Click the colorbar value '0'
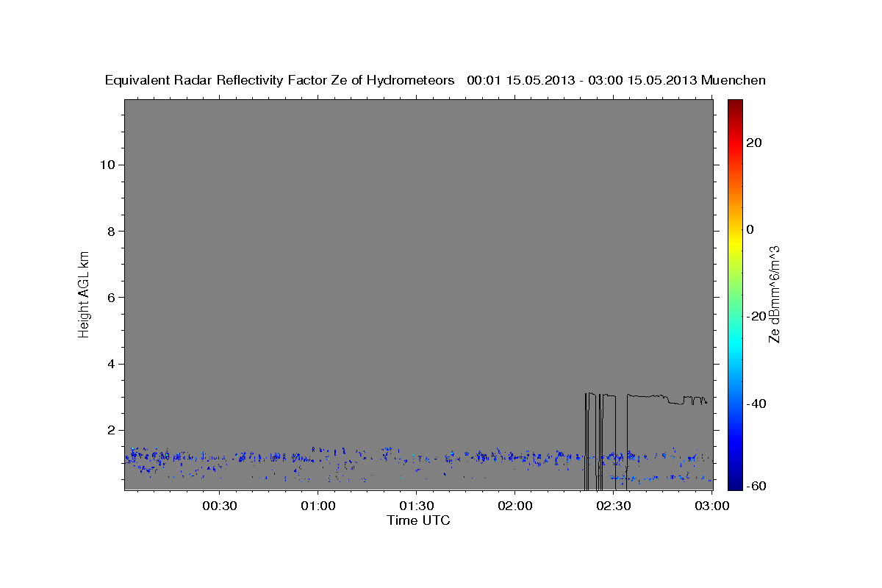The image size is (882, 588). click(x=750, y=229)
